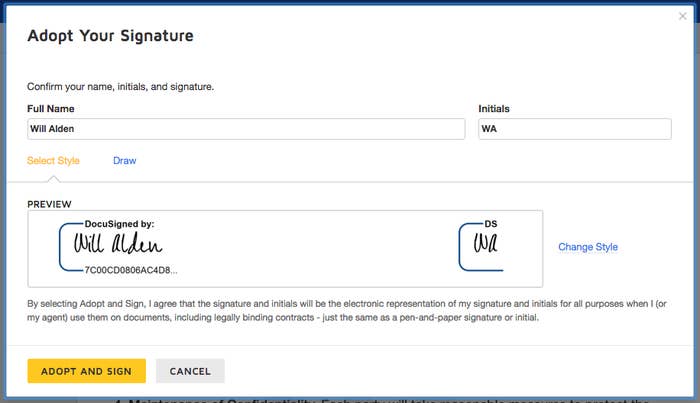Click the WA initials preview
This screenshot has width=700, height=403.
[485, 243]
